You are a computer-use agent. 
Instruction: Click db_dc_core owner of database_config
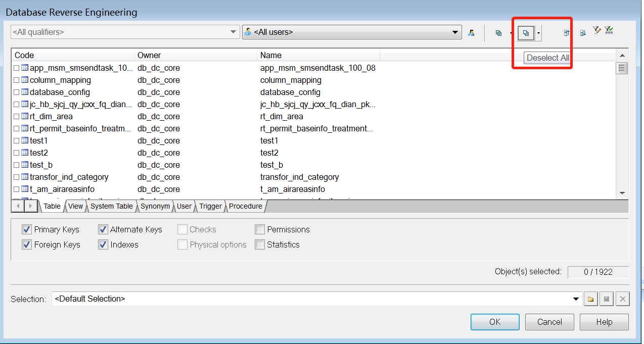point(159,92)
